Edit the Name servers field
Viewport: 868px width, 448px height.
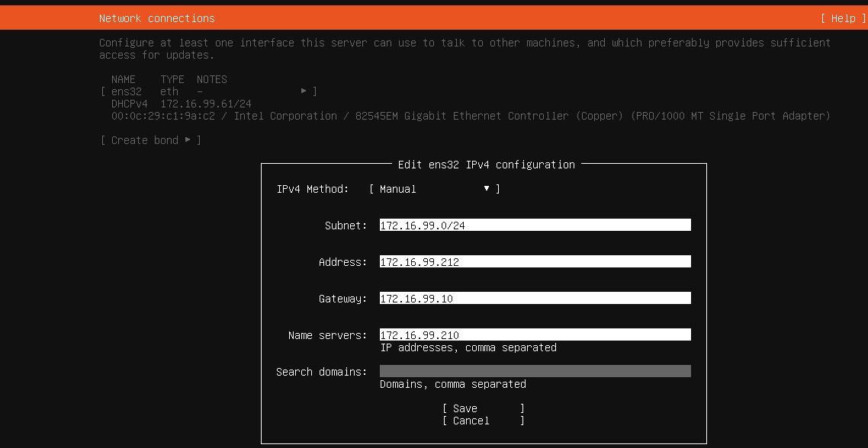tap(535, 335)
